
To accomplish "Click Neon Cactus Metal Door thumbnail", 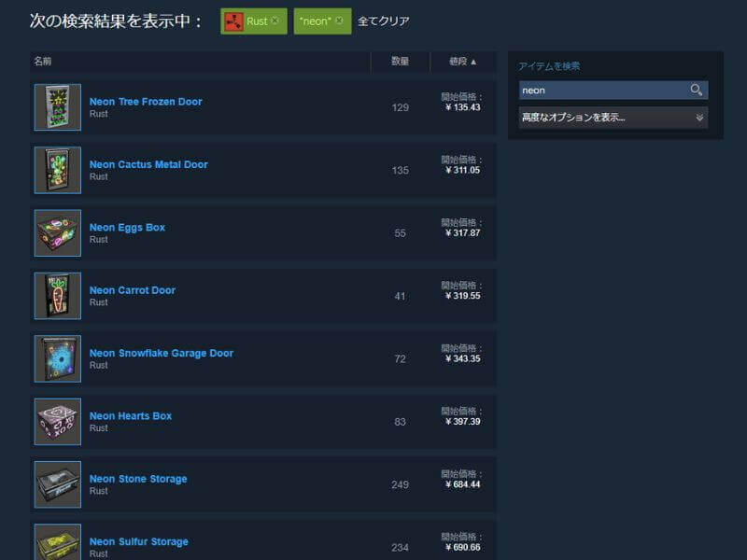I will pyautogui.click(x=58, y=170).
